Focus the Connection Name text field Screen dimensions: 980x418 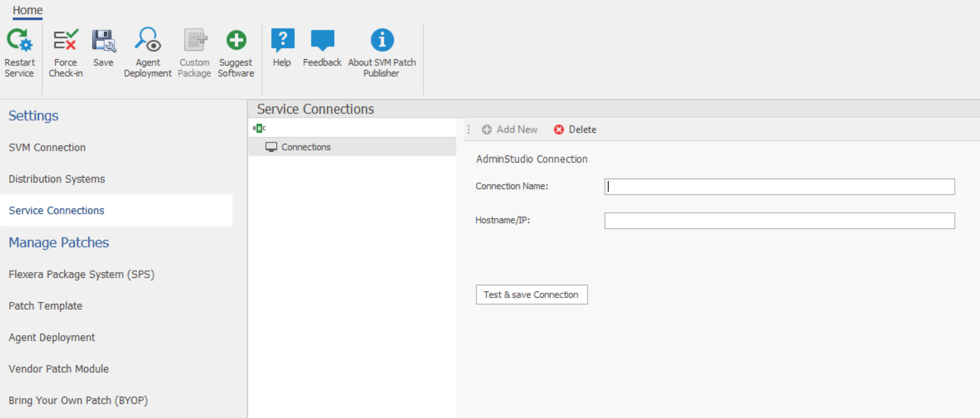tap(779, 186)
